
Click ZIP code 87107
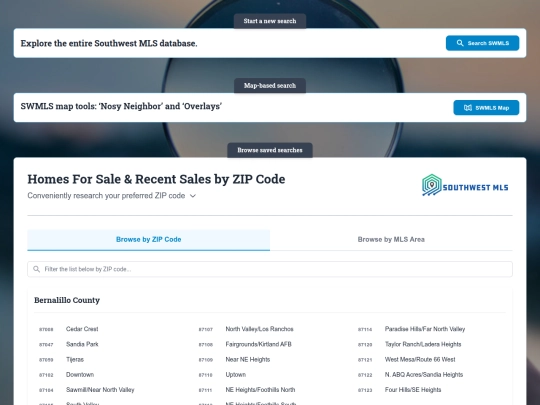206,329
